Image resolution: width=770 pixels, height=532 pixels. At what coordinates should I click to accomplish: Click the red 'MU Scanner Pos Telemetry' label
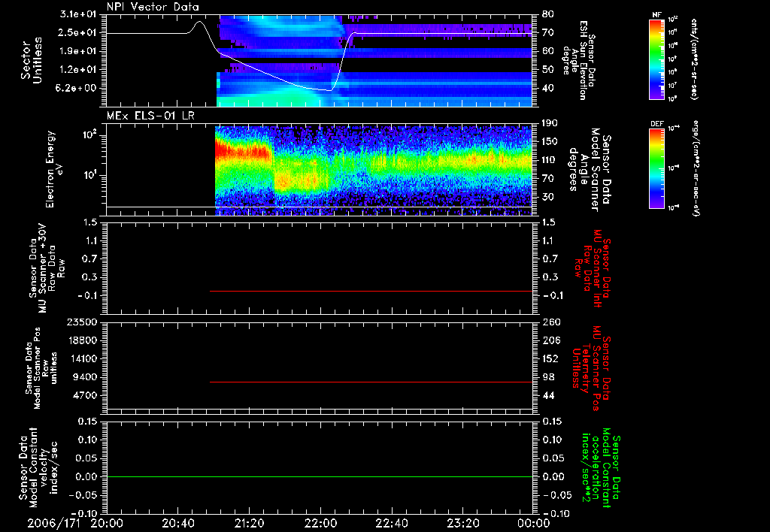[x=591, y=368]
